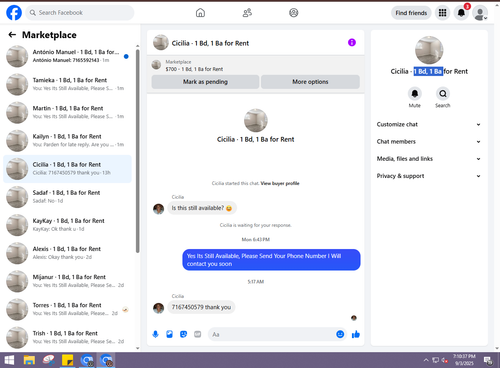Mark listing as pending
Viewport: 500px width, 368px height.
(x=205, y=82)
